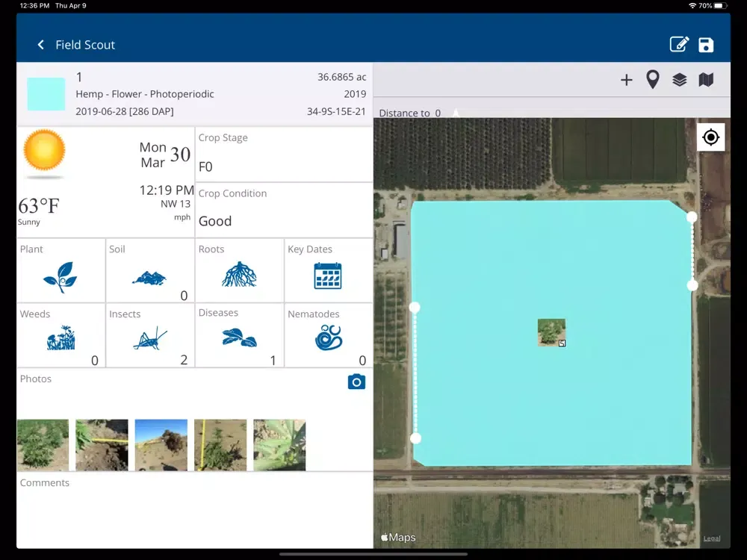Open the second photo with yellow tape

coord(102,445)
